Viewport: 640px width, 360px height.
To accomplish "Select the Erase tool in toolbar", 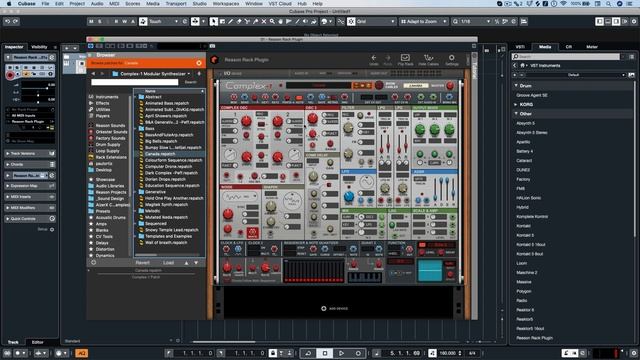I will pyautogui.click(x=239, y=21).
